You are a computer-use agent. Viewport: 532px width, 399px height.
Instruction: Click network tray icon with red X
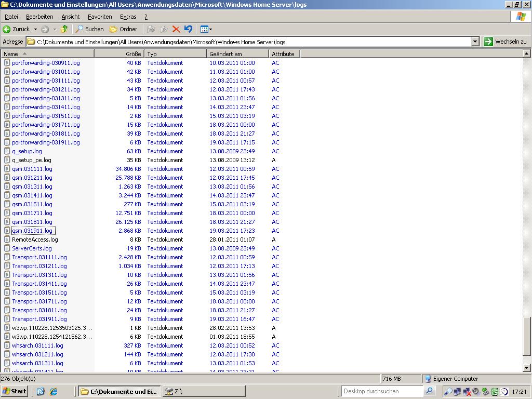point(467,392)
